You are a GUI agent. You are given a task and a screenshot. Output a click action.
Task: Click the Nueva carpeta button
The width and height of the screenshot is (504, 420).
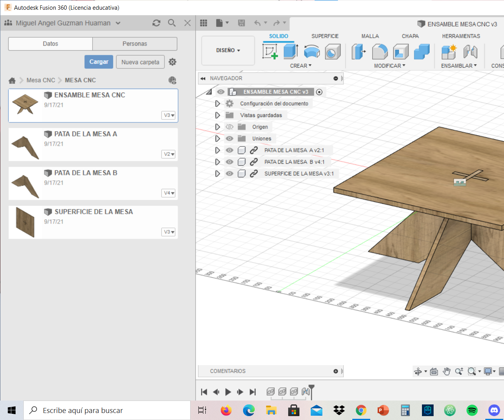tap(140, 62)
